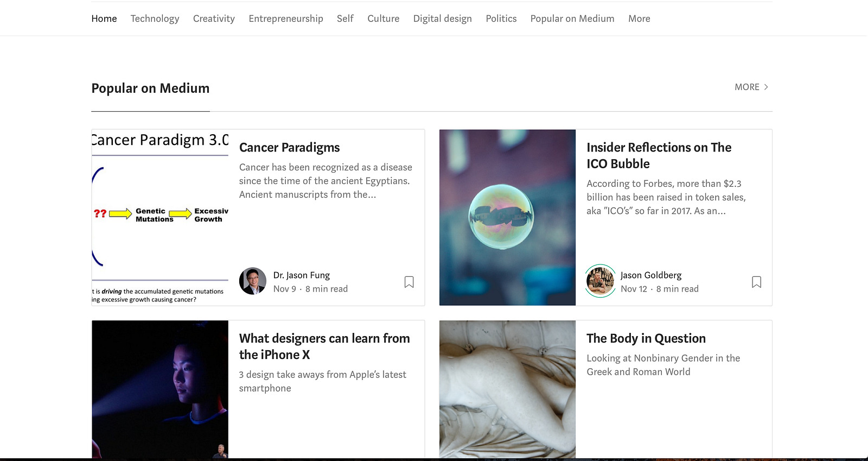Select the Entrepreneurship navigation item
The height and width of the screenshot is (461, 868).
[x=286, y=18]
